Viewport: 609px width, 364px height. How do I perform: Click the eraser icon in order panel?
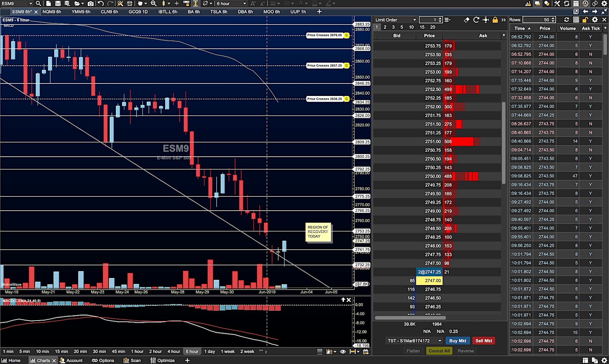pos(466,20)
